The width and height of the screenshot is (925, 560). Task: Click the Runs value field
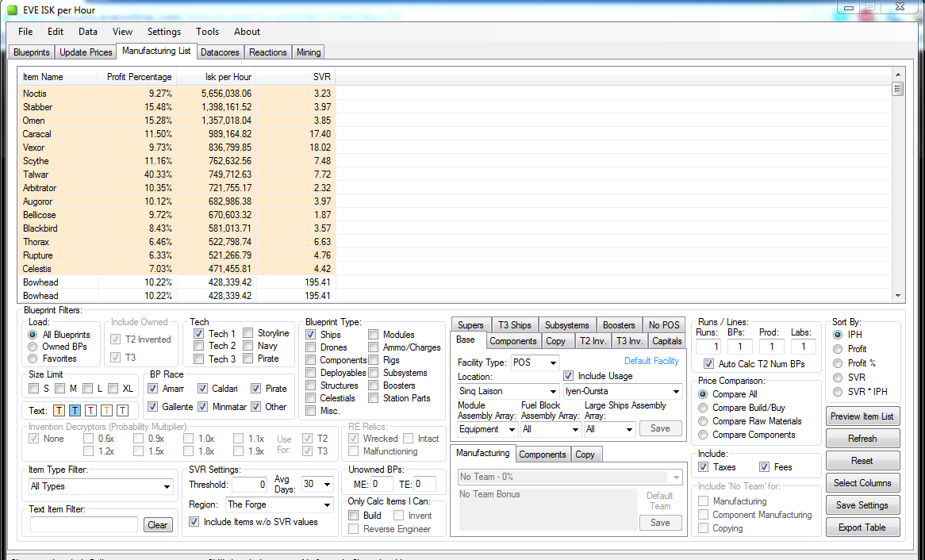[x=708, y=347]
